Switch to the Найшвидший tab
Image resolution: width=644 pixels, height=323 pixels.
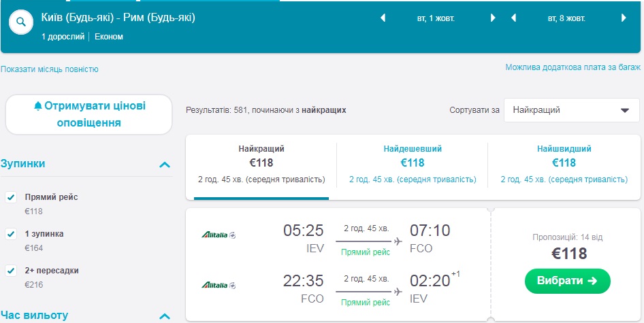pyautogui.click(x=564, y=162)
